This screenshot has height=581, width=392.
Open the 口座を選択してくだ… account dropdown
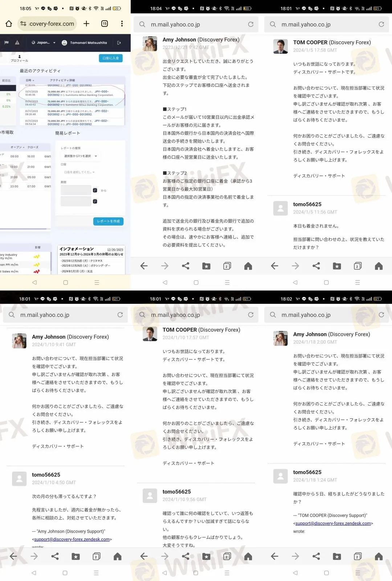[79, 172]
